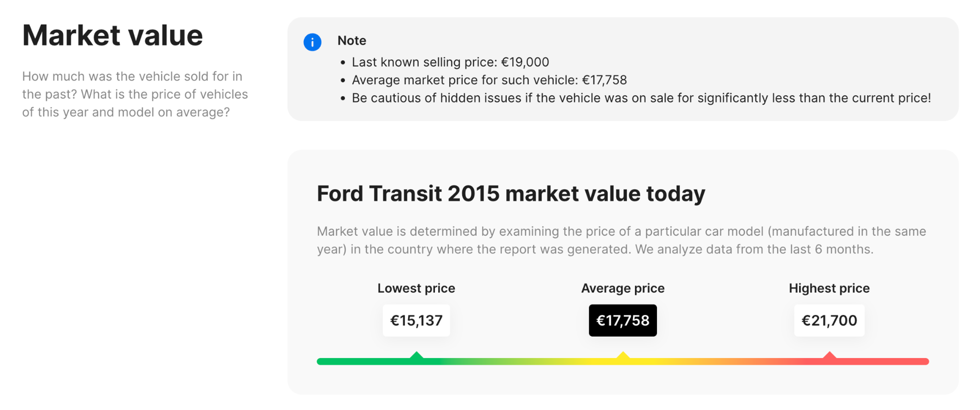Click the green lowest price triangle marker
980x410 pixels.
pos(416,356)
